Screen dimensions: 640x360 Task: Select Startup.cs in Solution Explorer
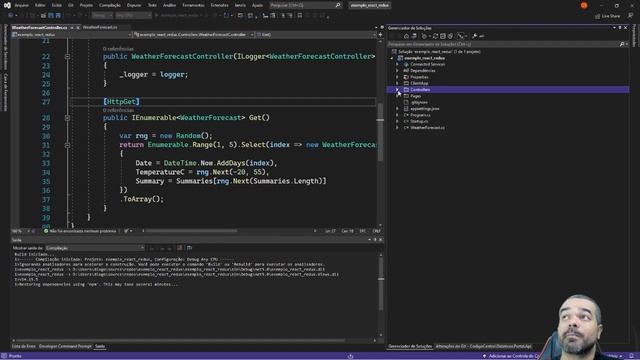(419, 122)
